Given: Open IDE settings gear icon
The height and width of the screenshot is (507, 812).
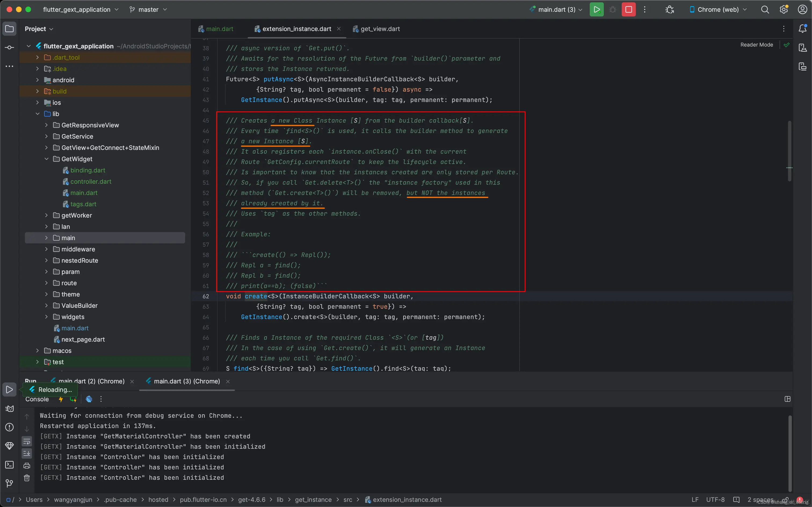Looking at the screenshot, I should coord(784,9).
